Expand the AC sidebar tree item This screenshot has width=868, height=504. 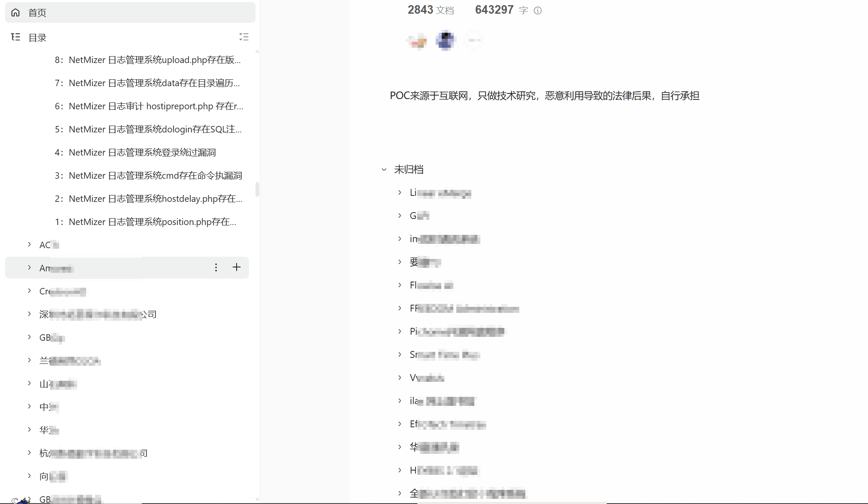(29, 244)
